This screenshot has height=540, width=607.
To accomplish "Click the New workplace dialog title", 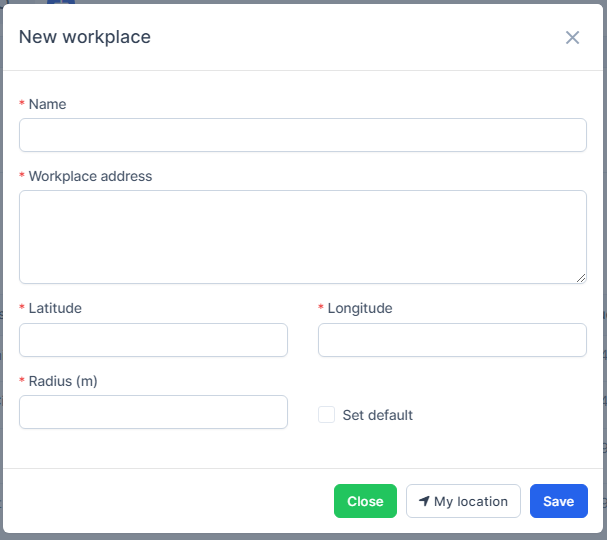I will click(x=85, y=38).
